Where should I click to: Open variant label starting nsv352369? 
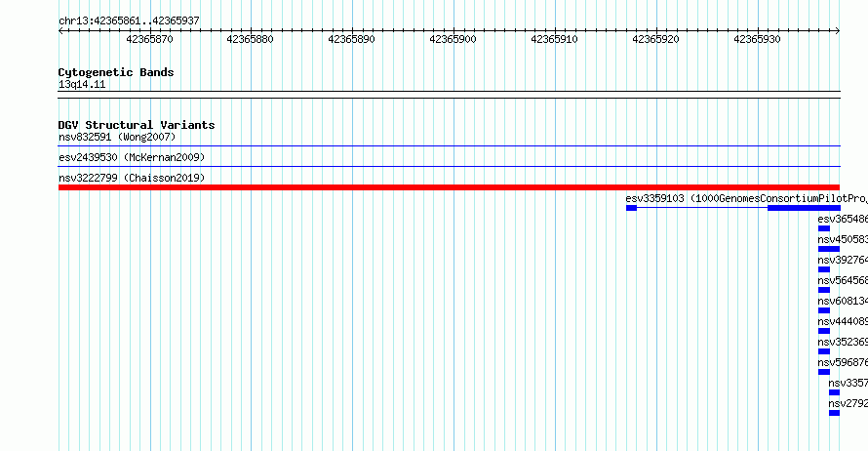point(843,342)
